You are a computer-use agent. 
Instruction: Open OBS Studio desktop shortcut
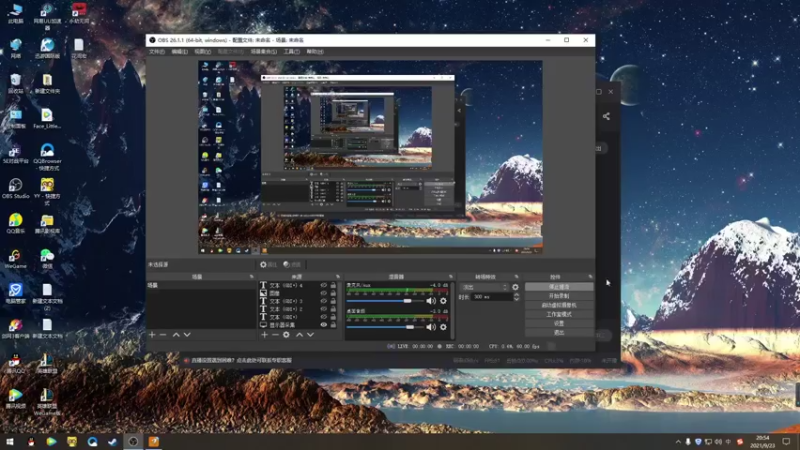tap(15, 188)
